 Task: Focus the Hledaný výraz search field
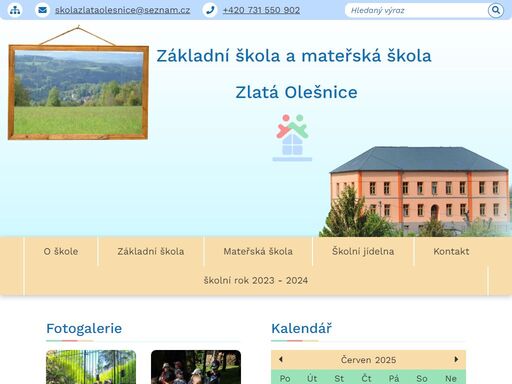417,10
